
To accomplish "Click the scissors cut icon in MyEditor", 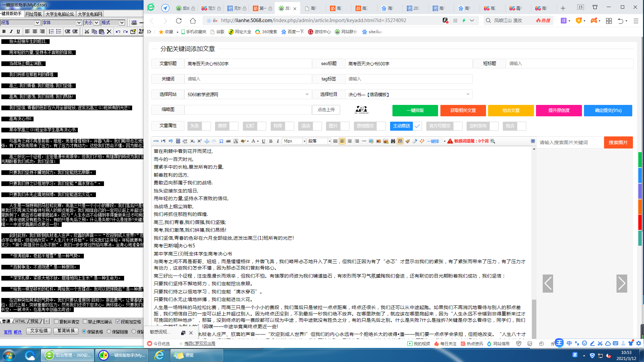I will click(87, 32).
